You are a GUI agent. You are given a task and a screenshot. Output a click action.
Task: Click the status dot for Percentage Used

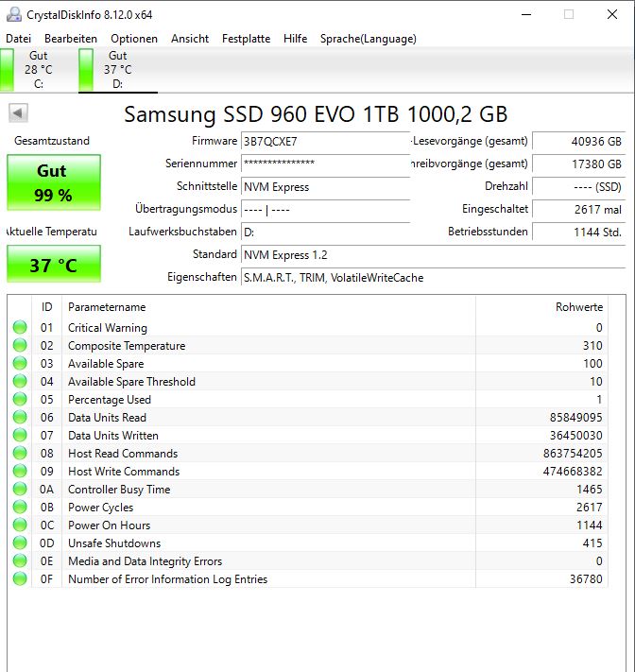pyautogui.click(x=20, y=400)
